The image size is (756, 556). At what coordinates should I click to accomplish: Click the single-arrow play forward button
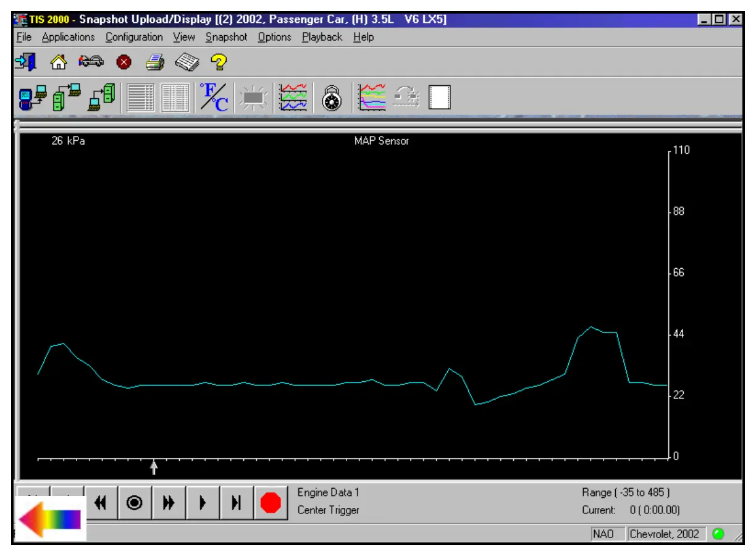click(x=202, y=503)
